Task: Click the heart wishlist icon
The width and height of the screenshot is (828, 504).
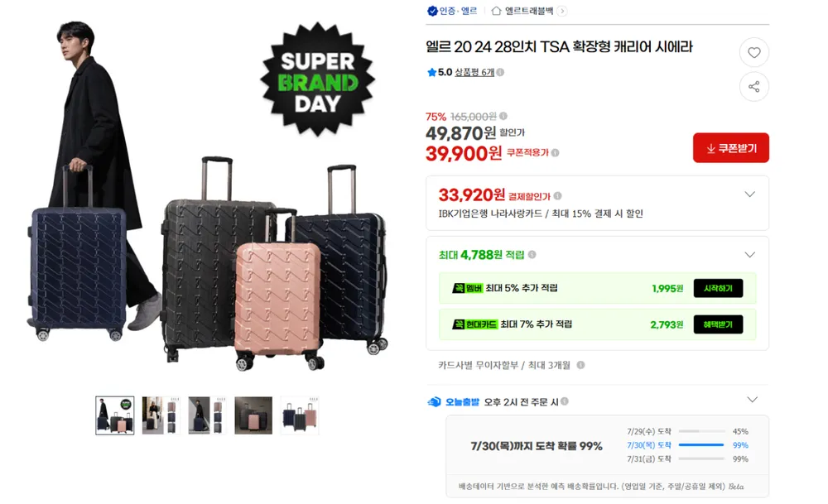Action: [x=753, y=52]
